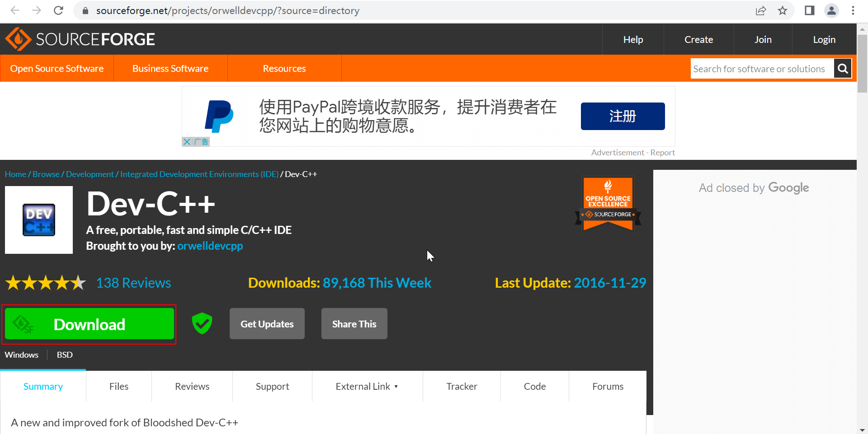Click the green security shield checkmark

pos(202,323)
